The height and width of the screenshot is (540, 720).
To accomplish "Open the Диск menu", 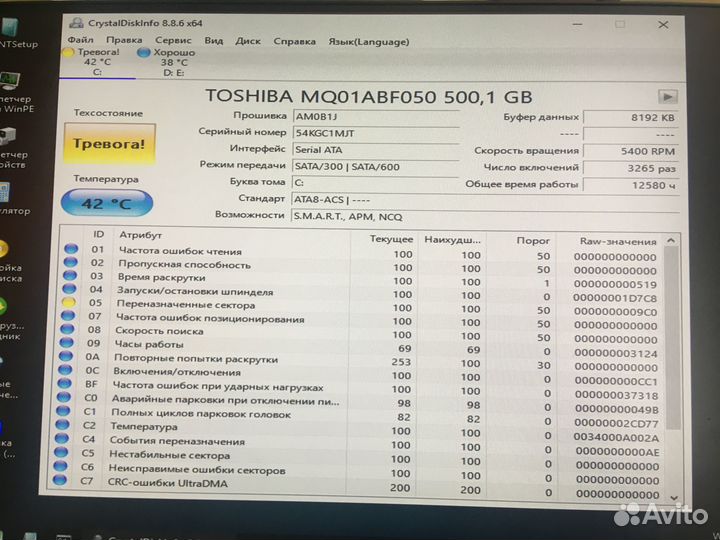I will tap(248, 41).
